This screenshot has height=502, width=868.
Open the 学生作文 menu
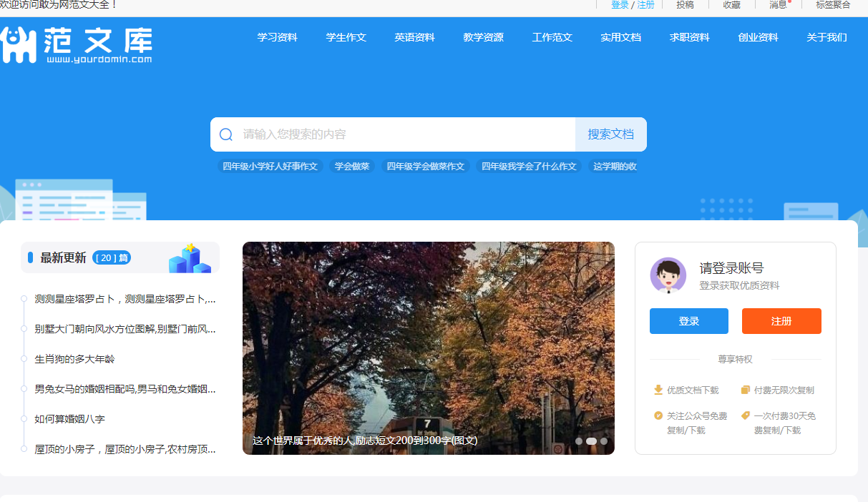click(x=346, y=37)
